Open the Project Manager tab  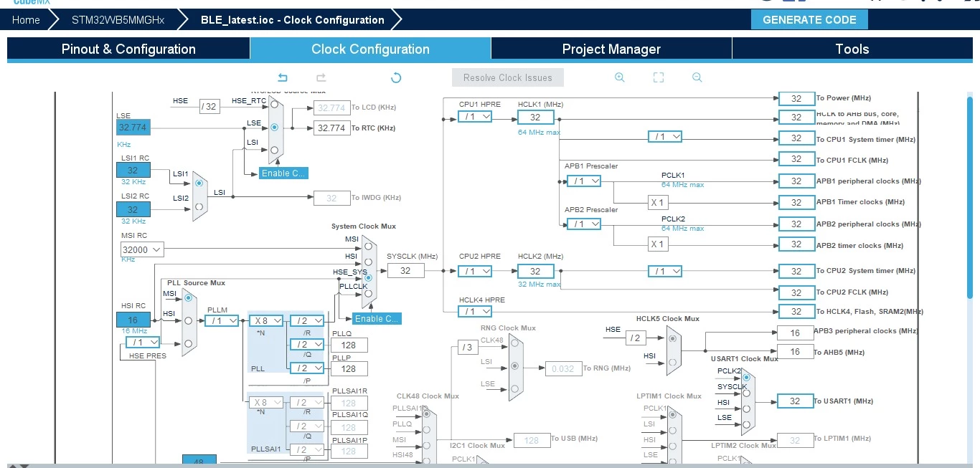pyautogui.click(x=611, y=49)
